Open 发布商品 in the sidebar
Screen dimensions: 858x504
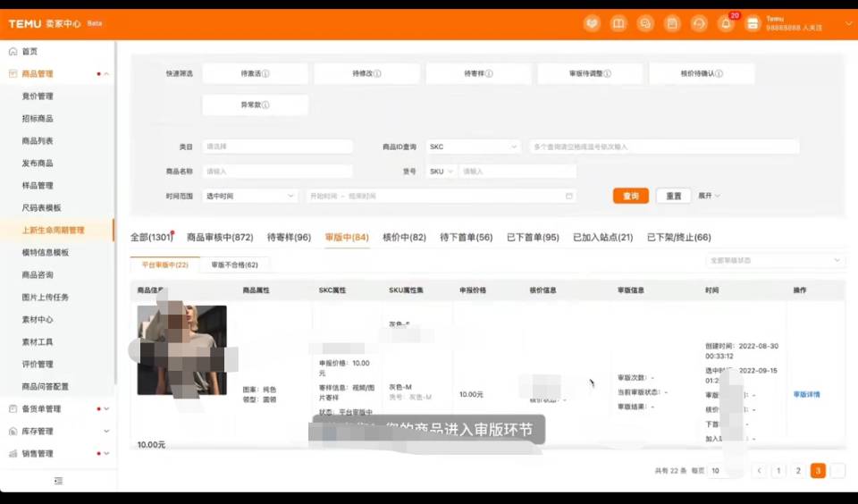point(38,163)
